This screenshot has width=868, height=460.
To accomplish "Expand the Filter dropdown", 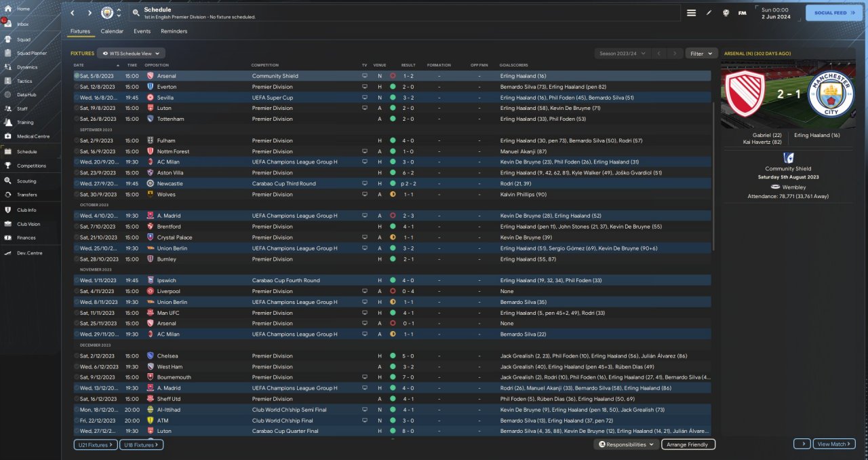I will point(701,53).
